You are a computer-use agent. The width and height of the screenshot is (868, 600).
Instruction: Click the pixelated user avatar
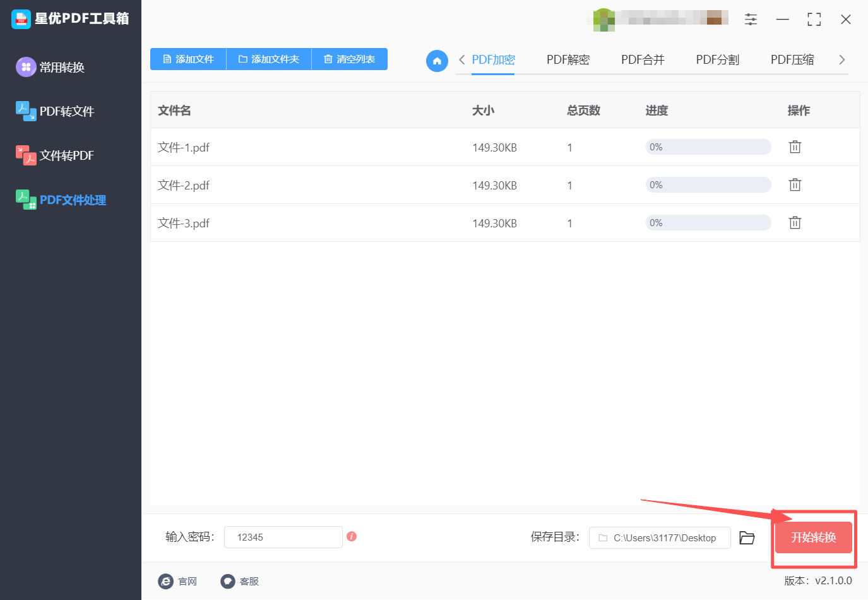tap(603, 20)
